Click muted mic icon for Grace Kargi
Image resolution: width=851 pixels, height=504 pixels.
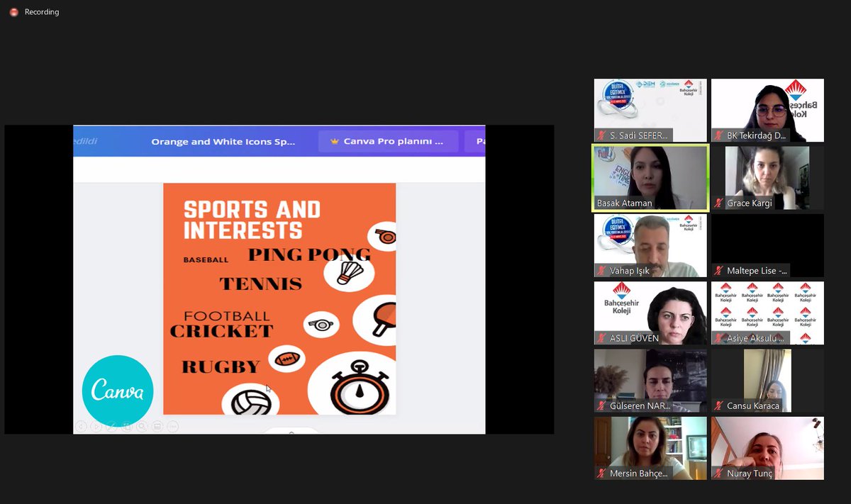(x=718, y=203)
